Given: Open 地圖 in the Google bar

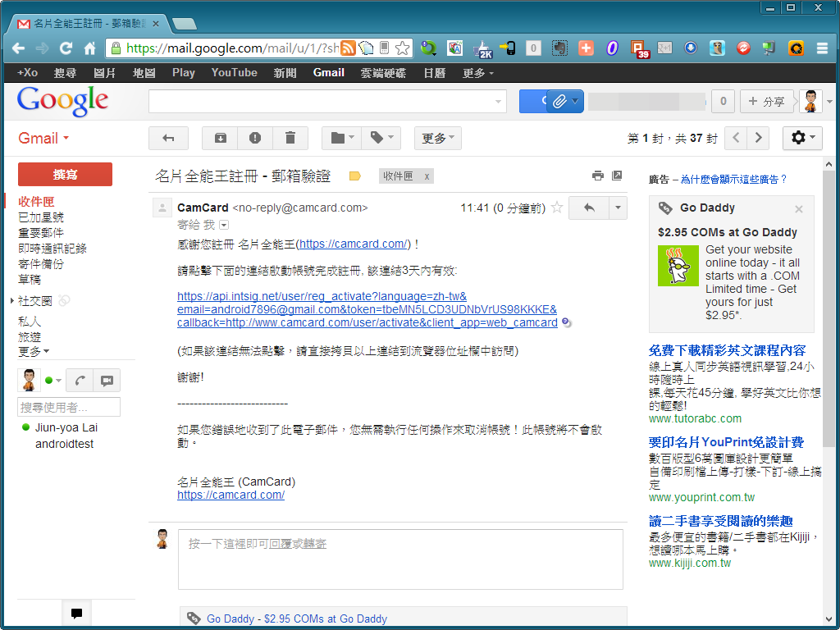Looking at the screenshot, I should tap(144, 72).
